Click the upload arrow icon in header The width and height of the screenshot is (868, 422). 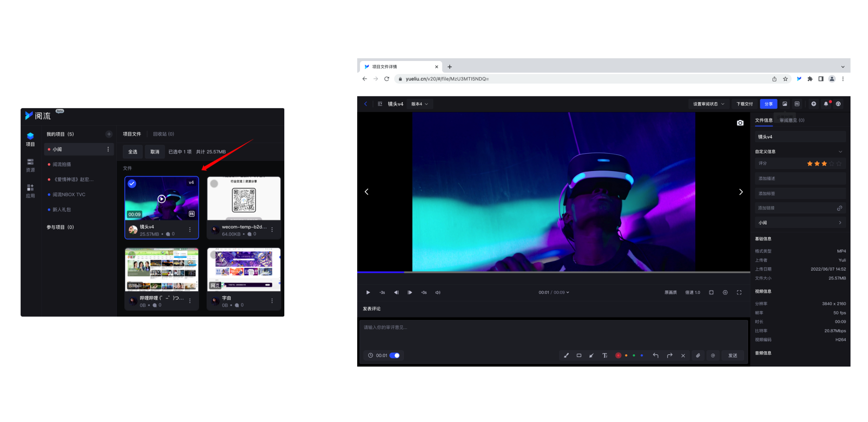pos(813,104)
